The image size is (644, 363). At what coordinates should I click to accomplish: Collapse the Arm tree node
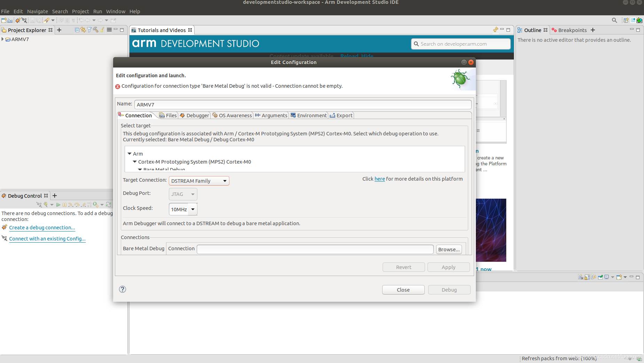pyautogui.click(x=129, y=153)
